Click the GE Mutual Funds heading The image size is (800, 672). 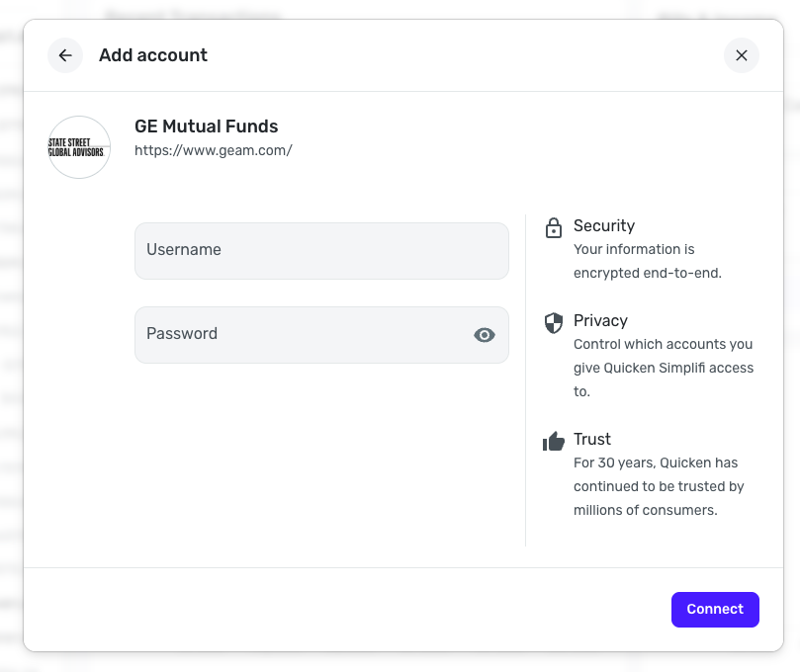(206, 126)
